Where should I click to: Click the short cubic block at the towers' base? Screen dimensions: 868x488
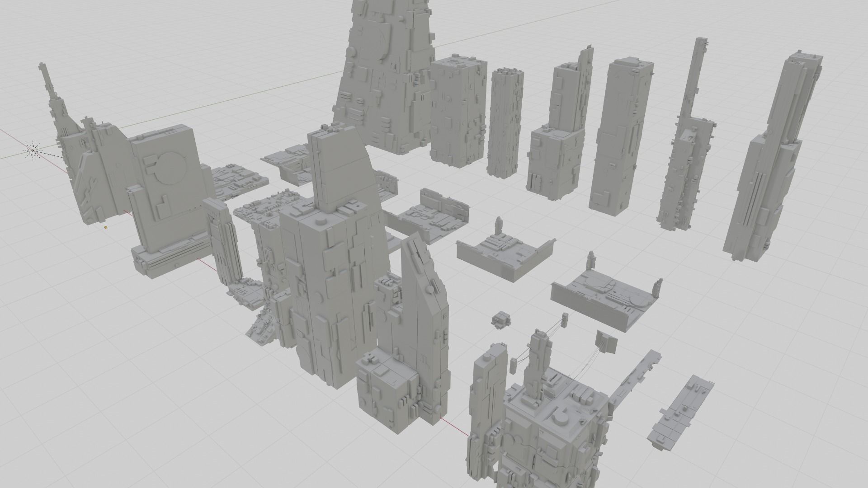pos(387,391)
